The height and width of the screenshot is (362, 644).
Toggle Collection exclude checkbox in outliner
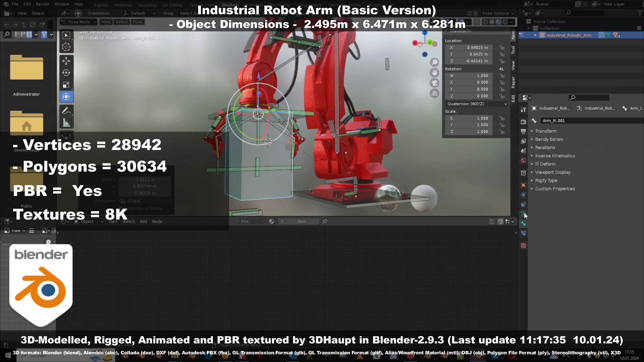click(639, 28)
